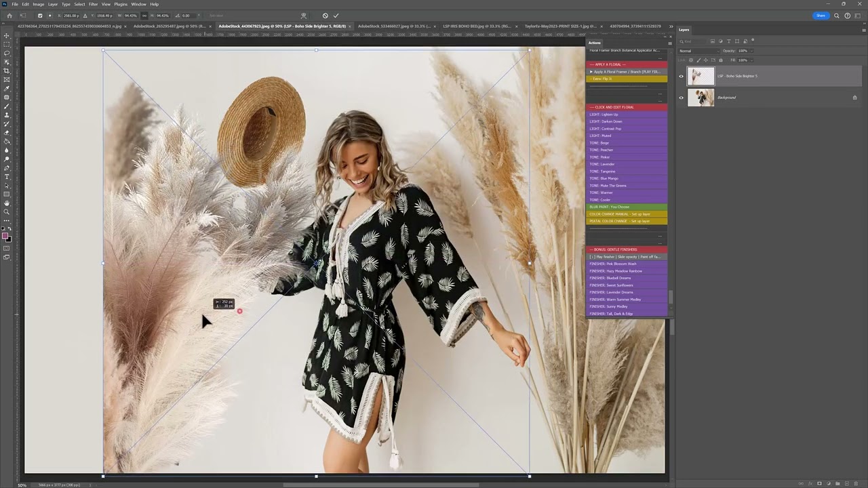
Task: Open the Plugins menu
Action: point(121,4)
